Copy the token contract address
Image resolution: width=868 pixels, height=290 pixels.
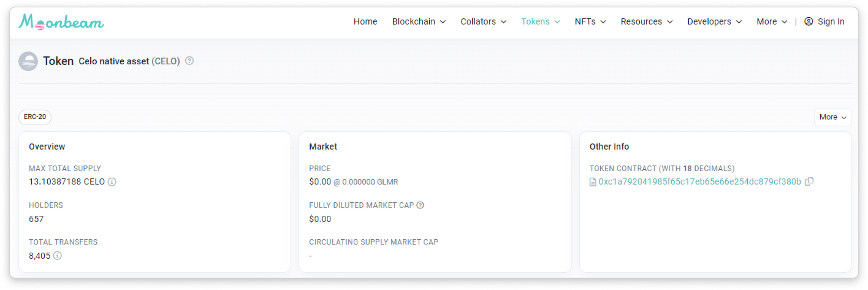[809, 181]
